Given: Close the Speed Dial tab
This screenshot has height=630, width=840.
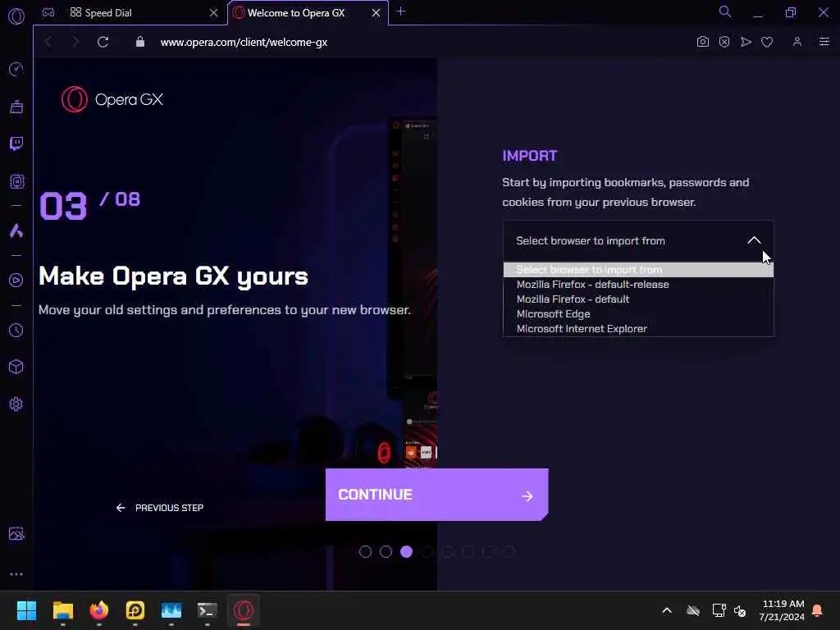Looking at the screenshot, I should (x=214, y=13).
